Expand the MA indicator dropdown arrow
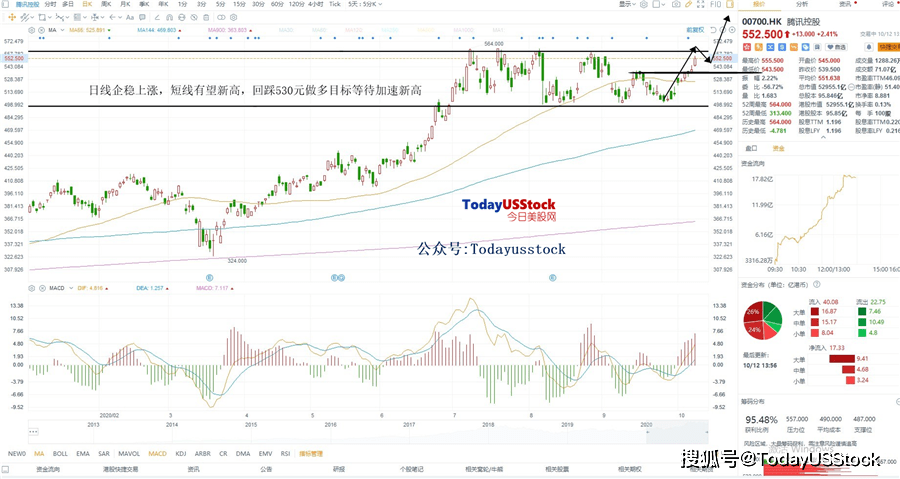The width and height of the screenshot is (900, 479). click(62, 30)
